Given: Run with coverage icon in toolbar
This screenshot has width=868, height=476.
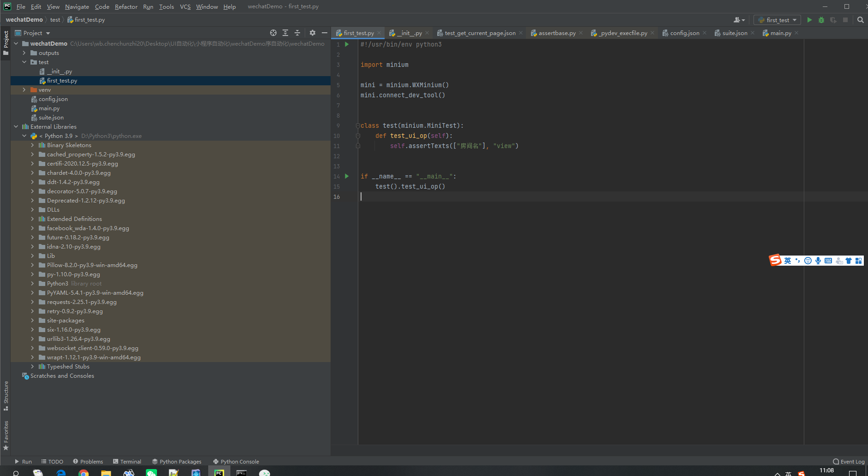Looking at the screenshot, I should pyautogui.click(x=833, y=20).
